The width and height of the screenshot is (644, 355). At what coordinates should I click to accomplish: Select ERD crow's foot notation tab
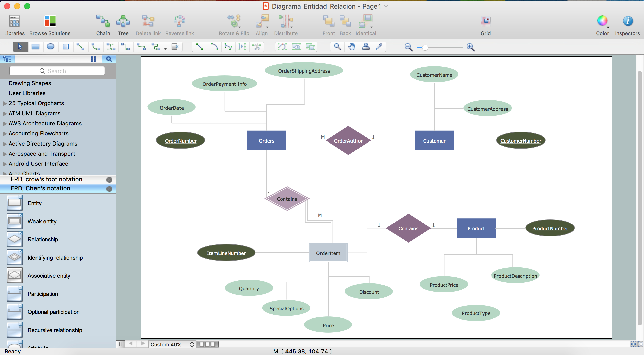(46, 179)
